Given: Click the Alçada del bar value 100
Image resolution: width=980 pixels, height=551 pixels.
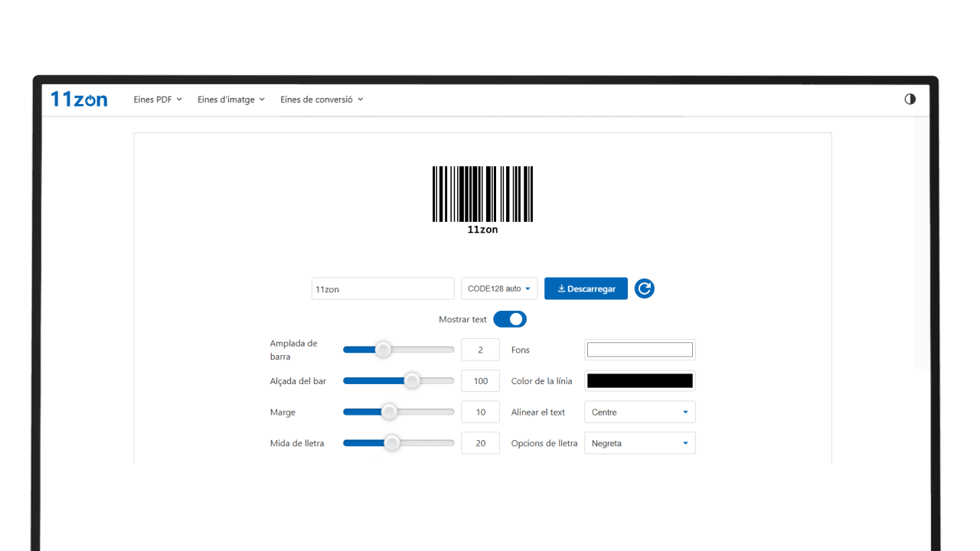Looking at the screenshot, I should tap(480, 381).
